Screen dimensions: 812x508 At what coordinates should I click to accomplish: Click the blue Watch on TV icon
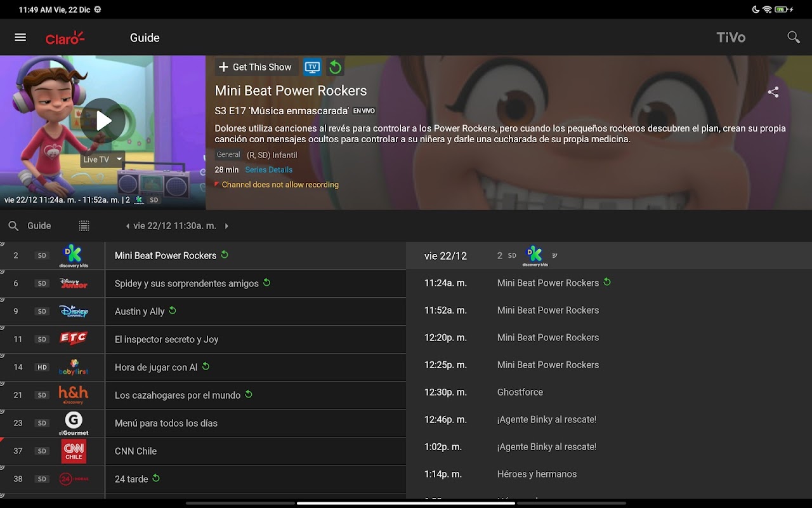click(x=312, y=67)
